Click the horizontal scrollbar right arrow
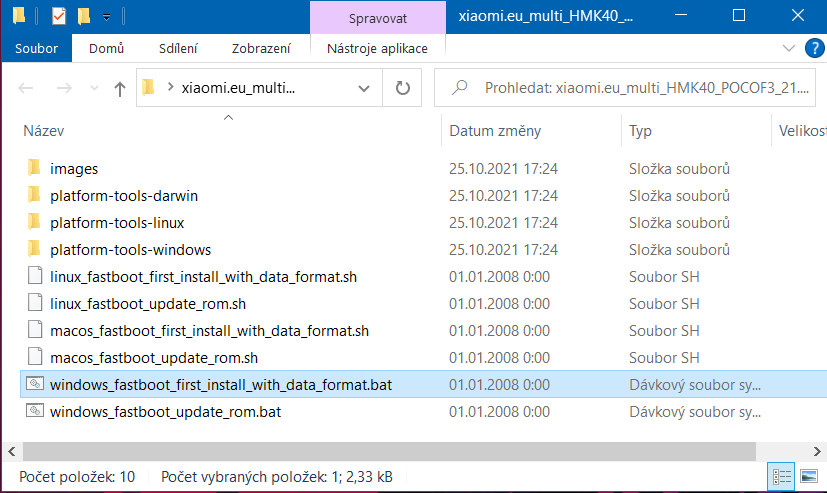This screenshot has height=493, width=827. pyautogui.click(x=817, y=451)
